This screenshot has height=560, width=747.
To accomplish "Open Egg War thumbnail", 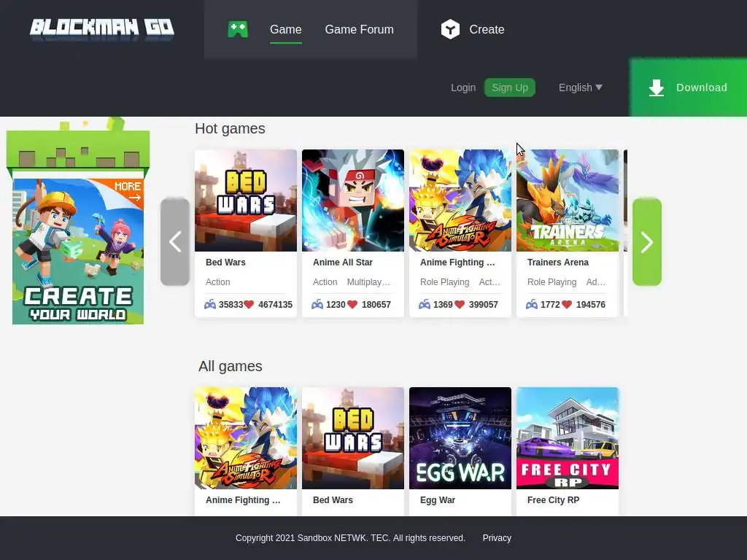I will [x=460, y=438].
